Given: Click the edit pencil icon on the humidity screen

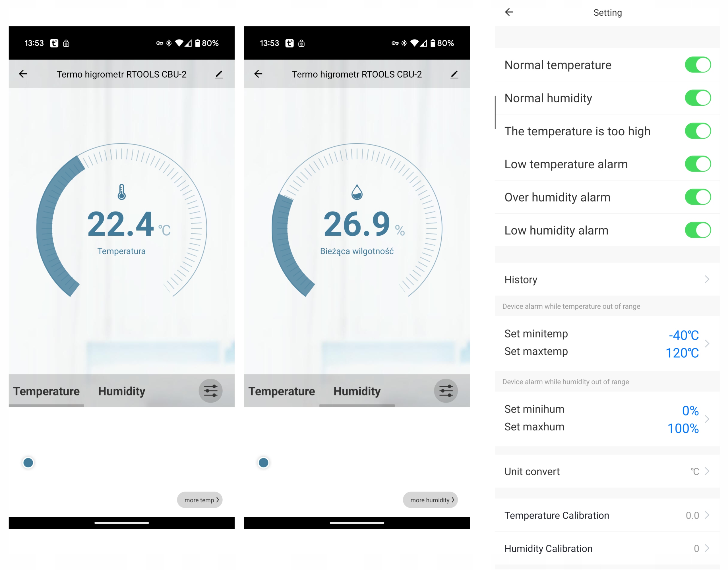Looking at the screenshot, I should click(454, 74).
